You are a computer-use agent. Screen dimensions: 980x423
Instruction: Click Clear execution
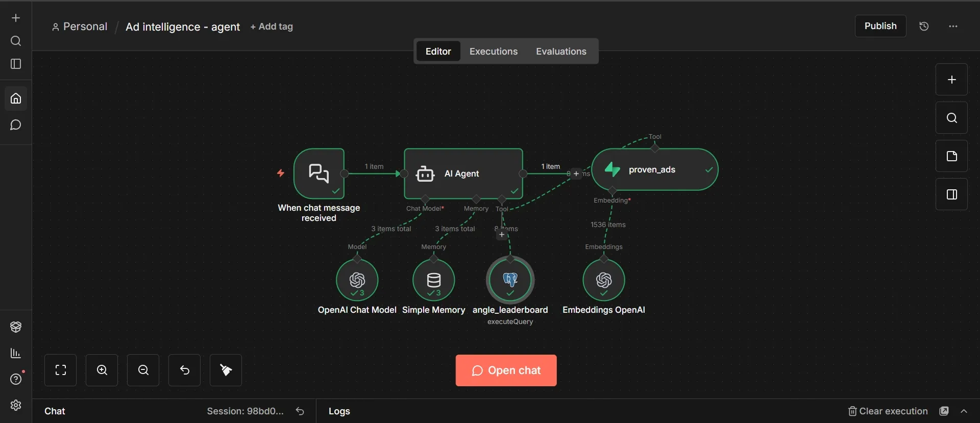(x=888, y=411)
